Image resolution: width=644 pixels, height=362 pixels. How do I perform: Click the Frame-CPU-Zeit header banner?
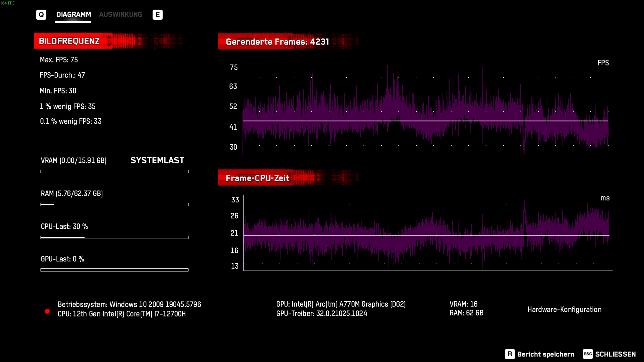coord(257,178)
